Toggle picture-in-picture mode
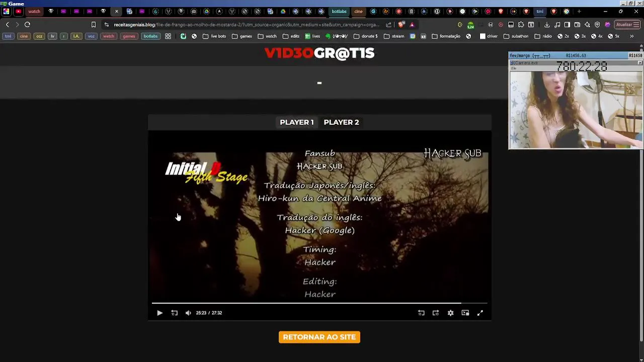This screenshot has height=362, width=644. (465, 313)
